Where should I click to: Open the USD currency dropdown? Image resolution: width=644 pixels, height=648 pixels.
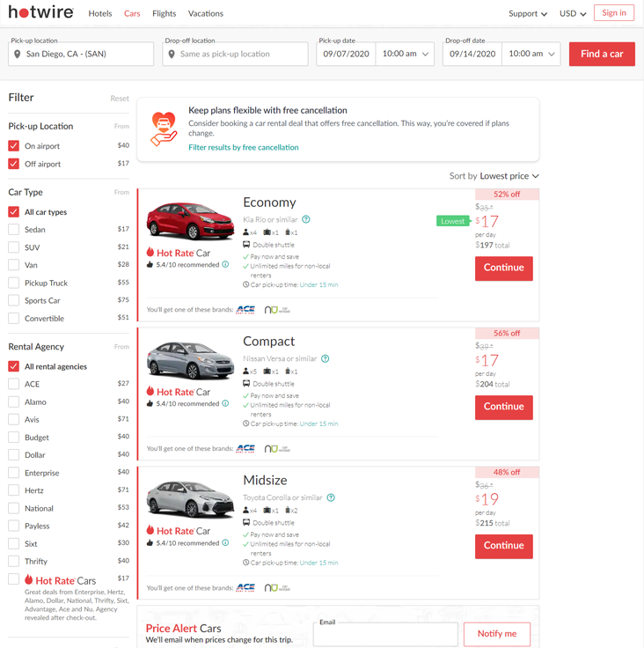pyautogui.click(x=573, y=13)
